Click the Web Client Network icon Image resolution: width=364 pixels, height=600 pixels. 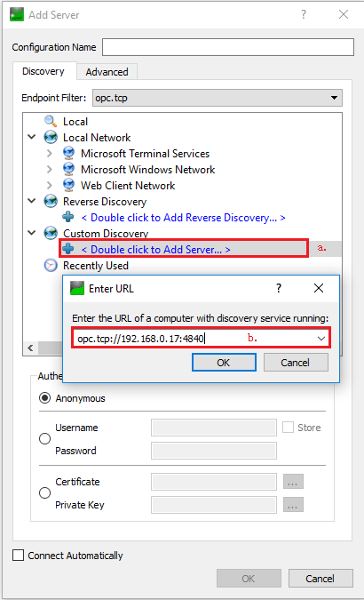click(x=68, y=186)
